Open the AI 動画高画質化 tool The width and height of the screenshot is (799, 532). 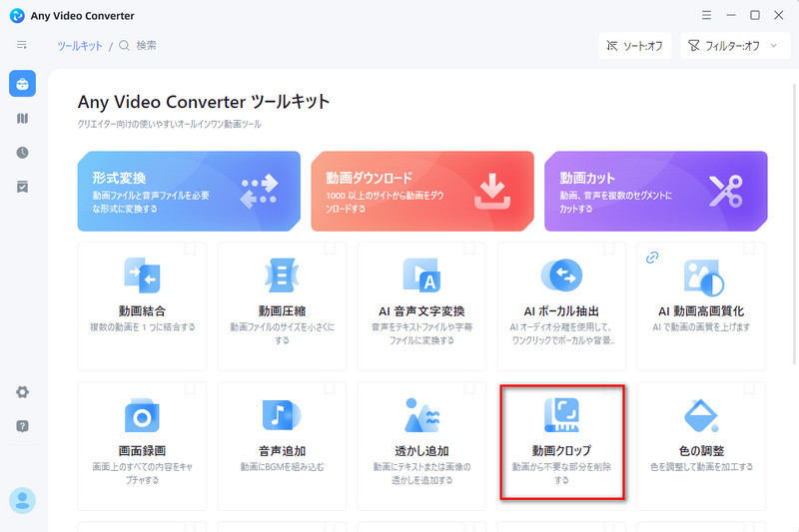tap(701, 306)
